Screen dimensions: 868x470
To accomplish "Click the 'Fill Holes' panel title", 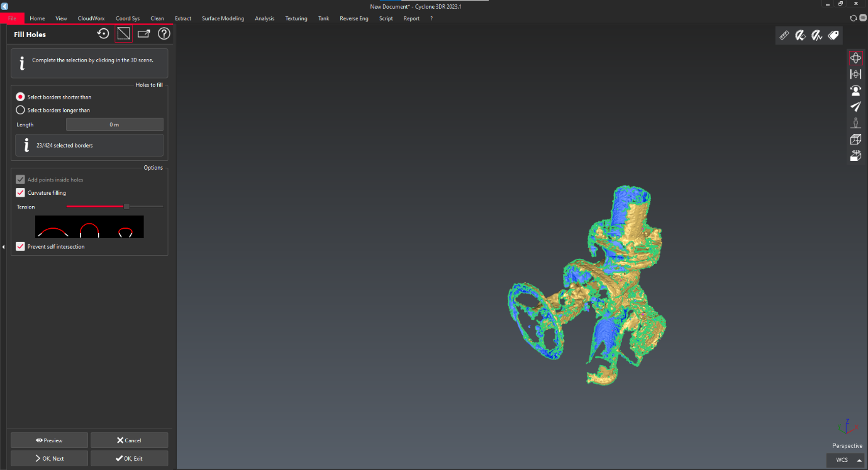I will [30, 35].
